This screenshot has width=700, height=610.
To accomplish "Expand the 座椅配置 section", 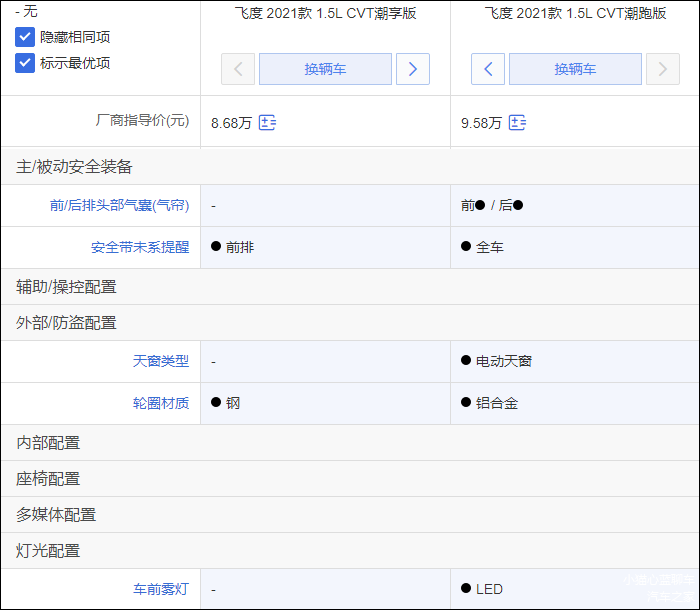I will pyautogui.click(x=48, y=479).
